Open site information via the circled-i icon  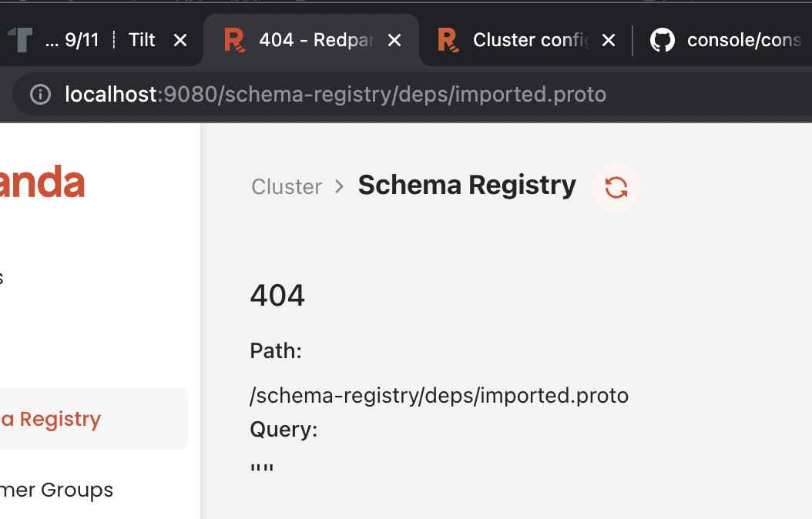[39, 94]
